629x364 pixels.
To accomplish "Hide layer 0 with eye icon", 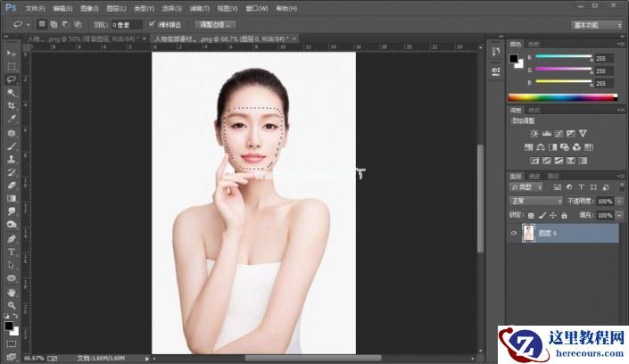I will tap(514, 233).
